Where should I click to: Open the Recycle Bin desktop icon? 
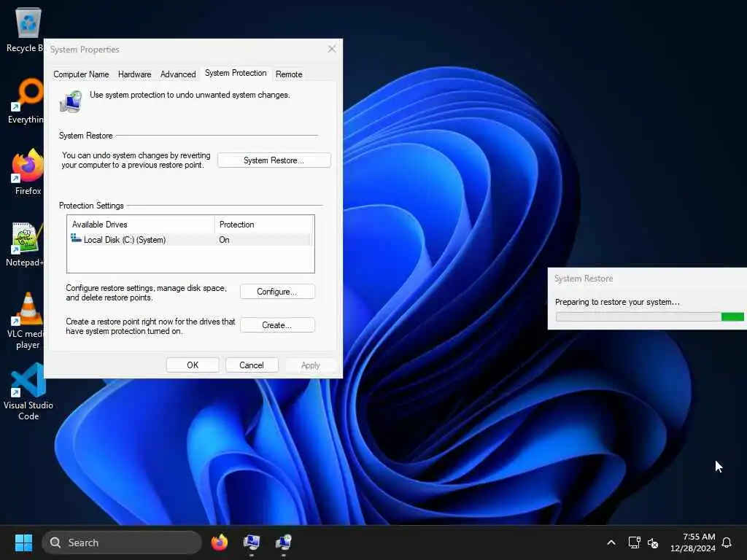(28, 29)
